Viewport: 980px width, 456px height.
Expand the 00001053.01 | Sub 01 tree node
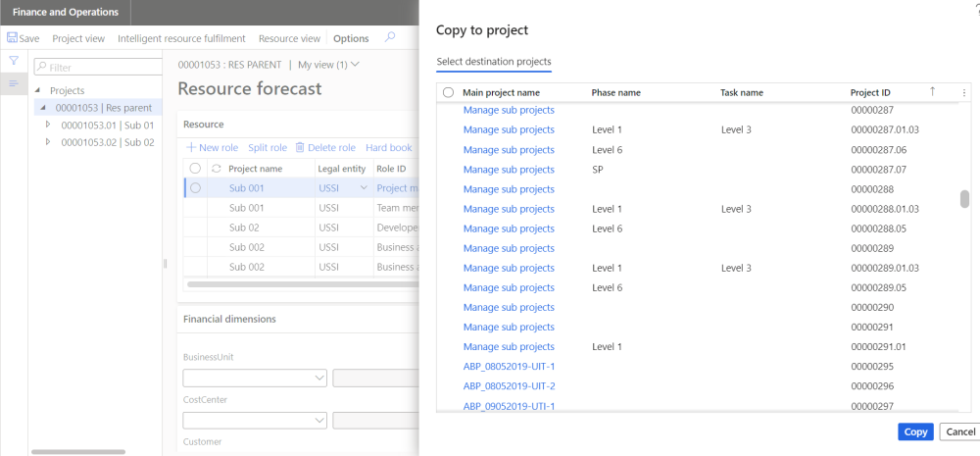[48, 125]
